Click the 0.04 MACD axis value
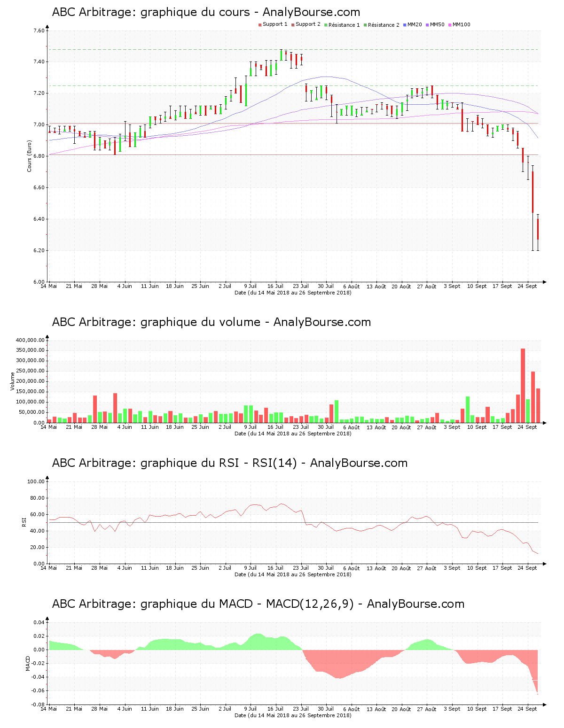The width and height of the screenshot is (564, 728). tap(39, 622)
